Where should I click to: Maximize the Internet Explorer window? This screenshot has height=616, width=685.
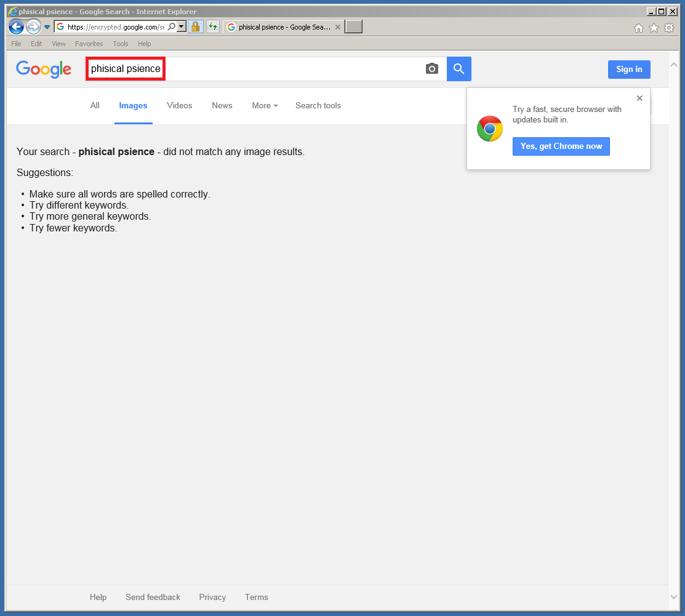pyautogui.click(x=662, y=11)
